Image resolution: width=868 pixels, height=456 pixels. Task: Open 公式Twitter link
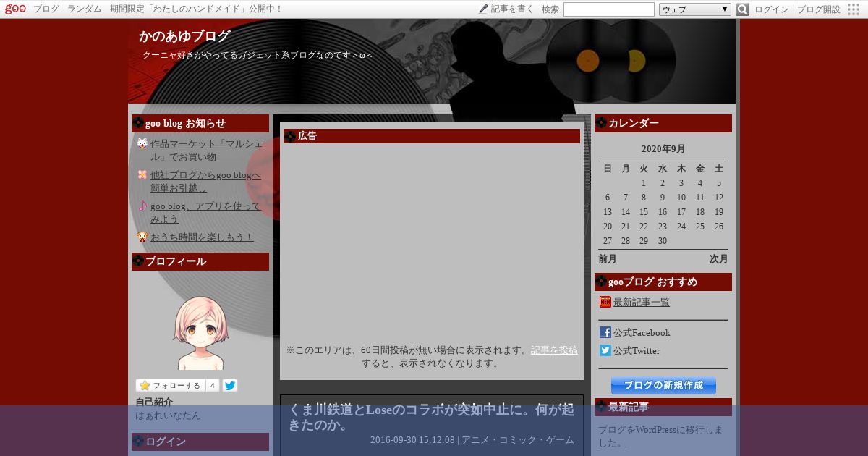pyautogui.click(x=637, y=350)
